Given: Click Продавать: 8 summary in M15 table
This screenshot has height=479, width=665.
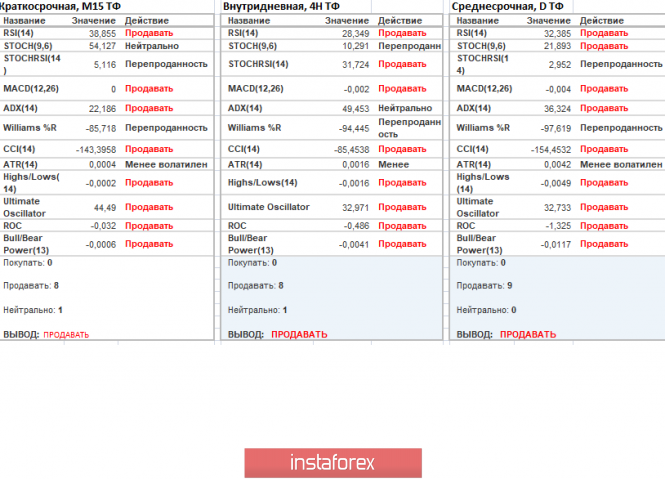Looking at the screenshot, I should coord(31,286).
